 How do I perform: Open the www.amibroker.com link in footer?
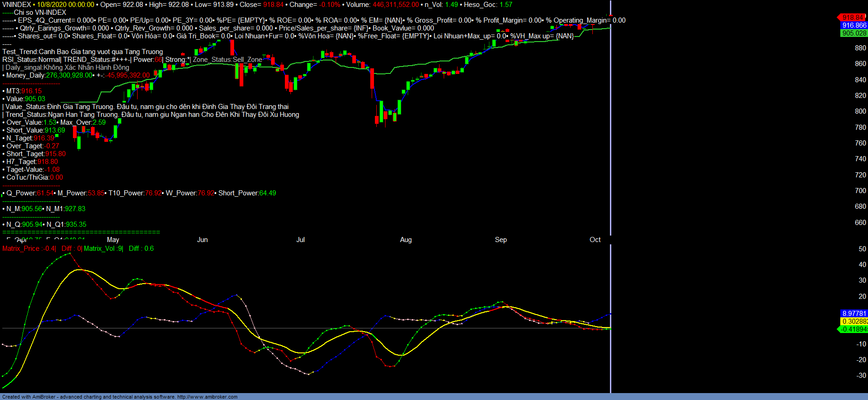[207, 397]
